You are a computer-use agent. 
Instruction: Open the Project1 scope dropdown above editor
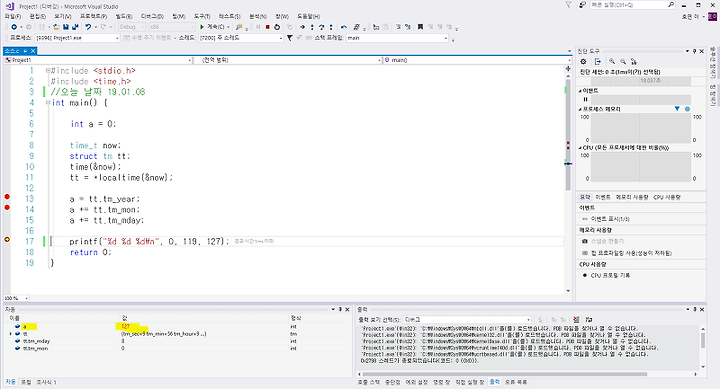click(98, 60)
